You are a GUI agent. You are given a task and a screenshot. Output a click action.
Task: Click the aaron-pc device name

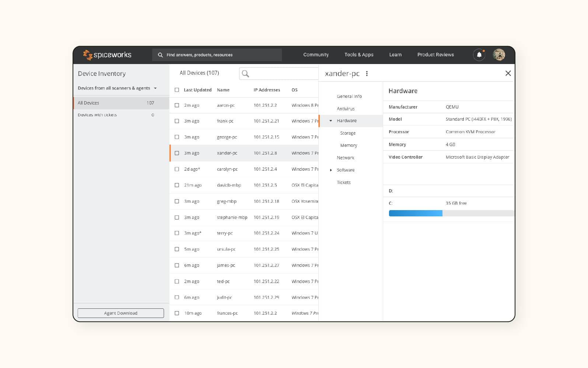pyautogui.click(x=226, y=105)
